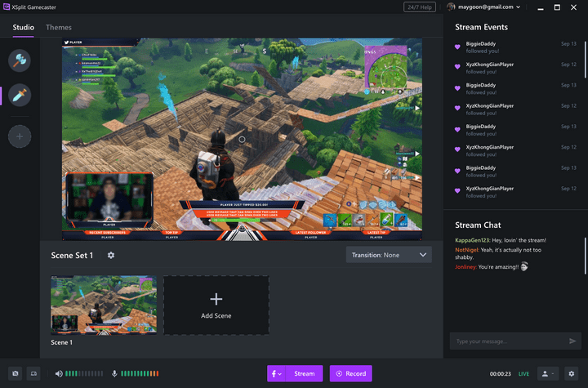The height and width of the screenshot is (388, 588).
Task: Open the 24/7 Help link
Action: (419, 7)
